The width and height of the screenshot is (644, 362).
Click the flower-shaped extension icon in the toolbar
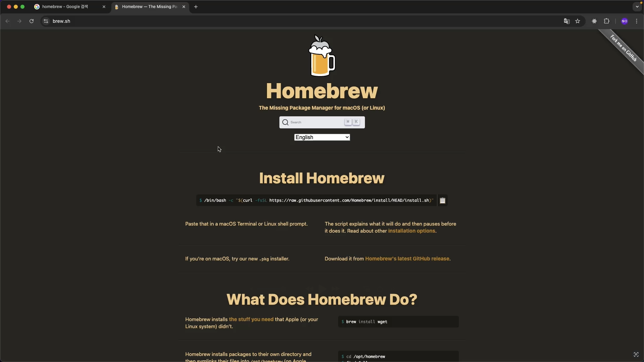pyautogui.click(x=594, y=21)
